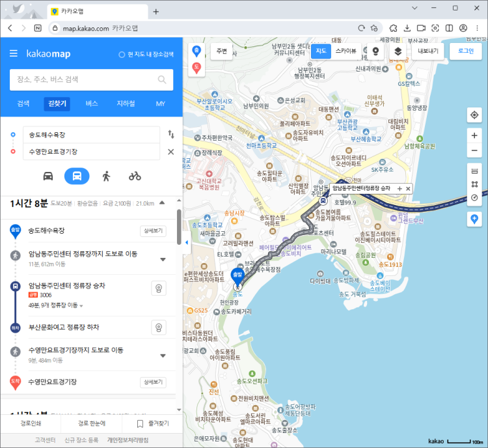
Task: Zoom in with the plus button
Action: point(474,135)
